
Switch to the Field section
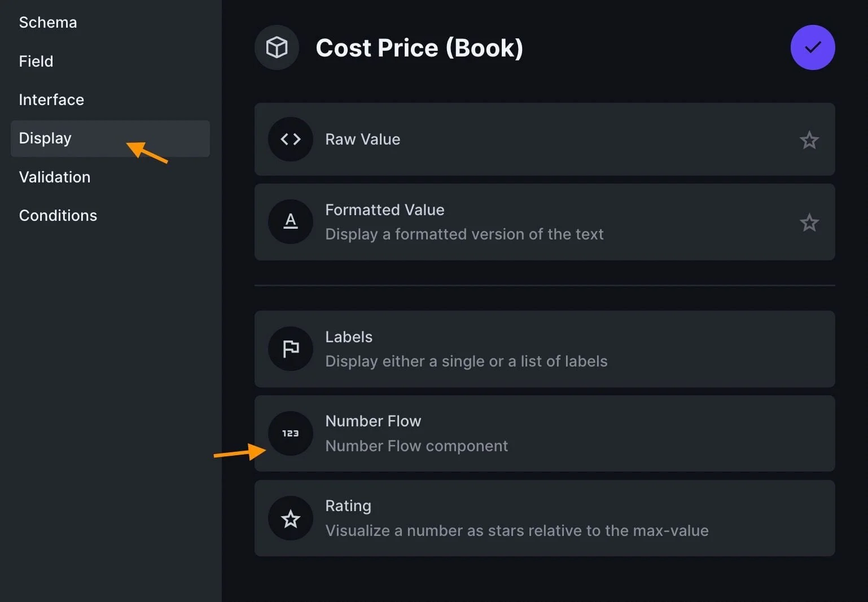pyautogui.click(x=36, y=61)
